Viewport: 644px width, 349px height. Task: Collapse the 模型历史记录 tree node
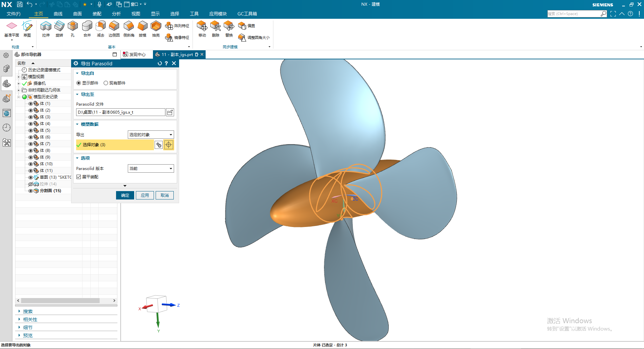pos(19,97)
